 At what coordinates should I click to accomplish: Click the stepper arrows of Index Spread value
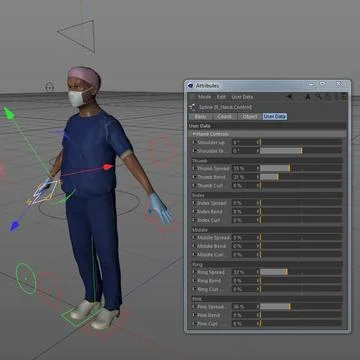(258, 203)
